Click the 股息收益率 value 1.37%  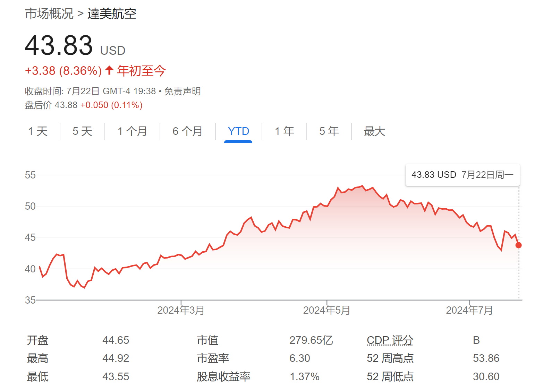tap(305, 376)
